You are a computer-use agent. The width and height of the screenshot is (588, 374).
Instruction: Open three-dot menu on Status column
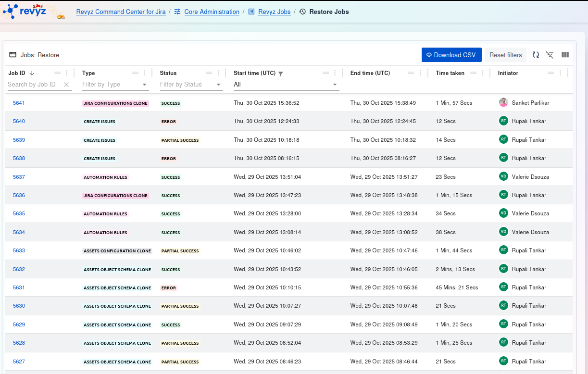(219, 73)
